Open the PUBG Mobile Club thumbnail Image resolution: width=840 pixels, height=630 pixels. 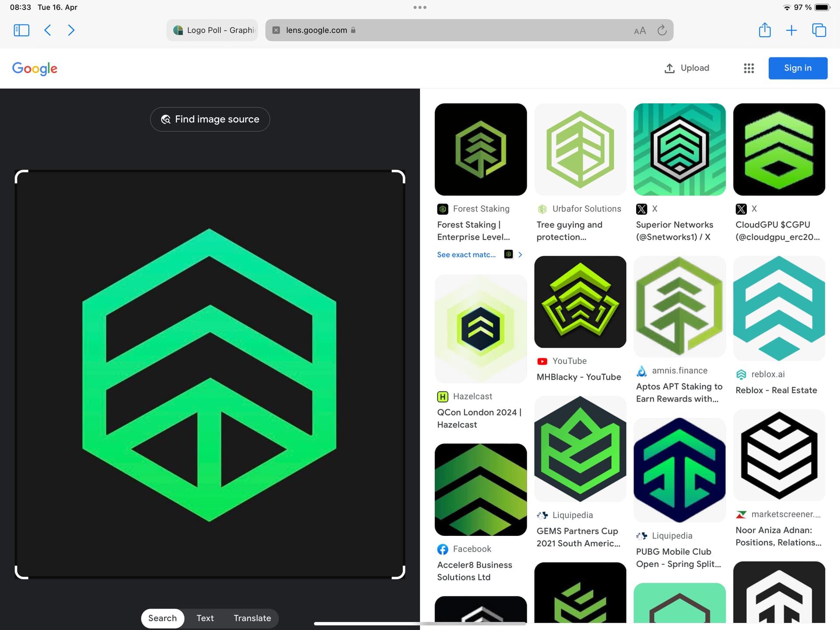point(679,470)
